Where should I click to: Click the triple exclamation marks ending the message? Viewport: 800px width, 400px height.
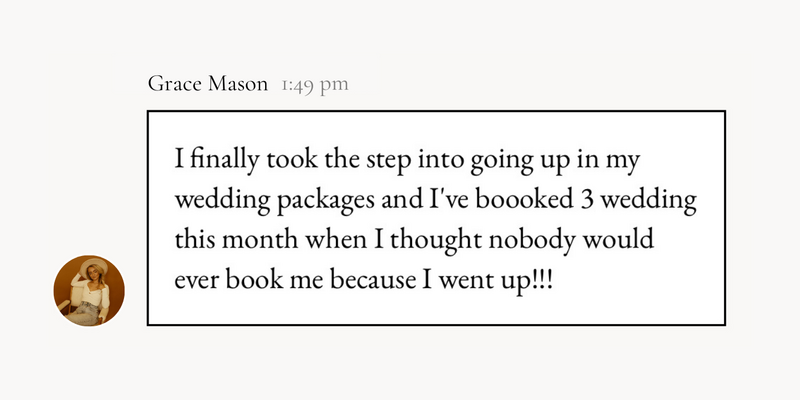542,281
